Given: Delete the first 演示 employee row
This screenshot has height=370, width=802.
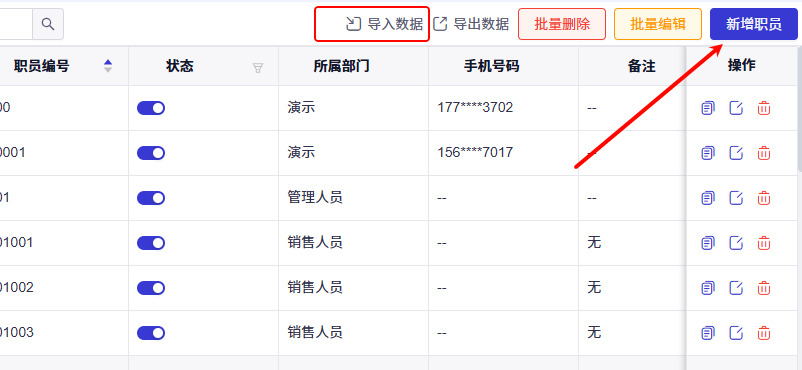Looking at the screenshot, I should pos(764,108).
